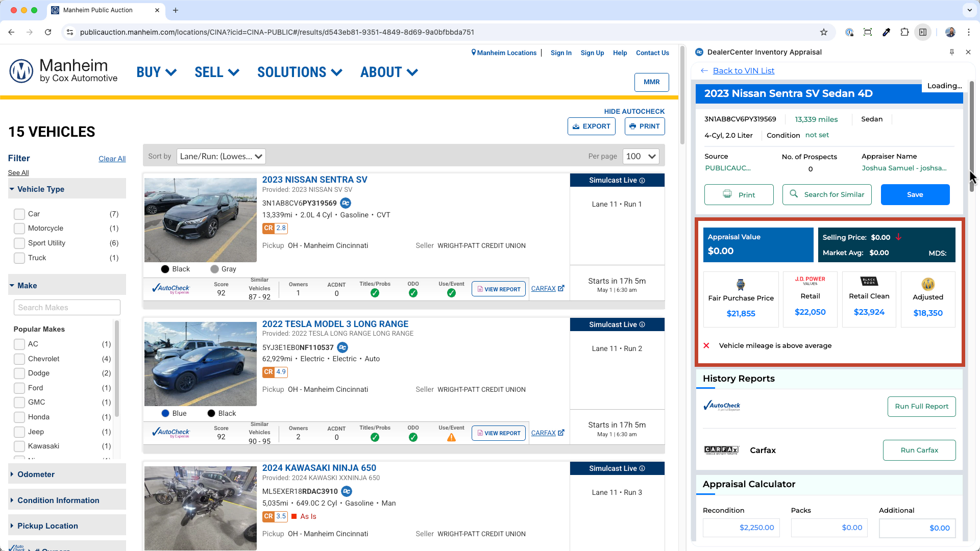Viewport: 980px width, 551px height.
Task: Click the red X next to mileage above average
Action: click(x=706, y=346)
